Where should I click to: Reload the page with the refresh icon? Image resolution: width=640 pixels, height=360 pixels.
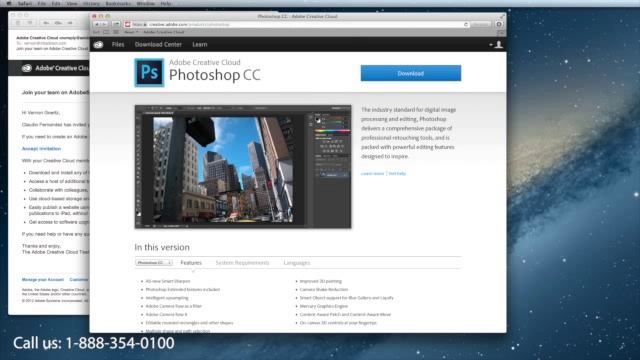[x=466, y=24]
